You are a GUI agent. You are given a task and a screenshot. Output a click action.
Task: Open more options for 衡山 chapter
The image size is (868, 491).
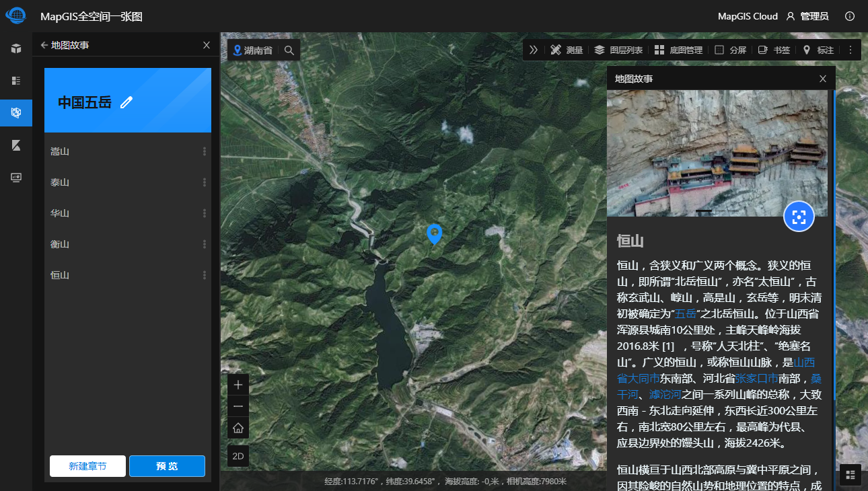click(205, 244)
